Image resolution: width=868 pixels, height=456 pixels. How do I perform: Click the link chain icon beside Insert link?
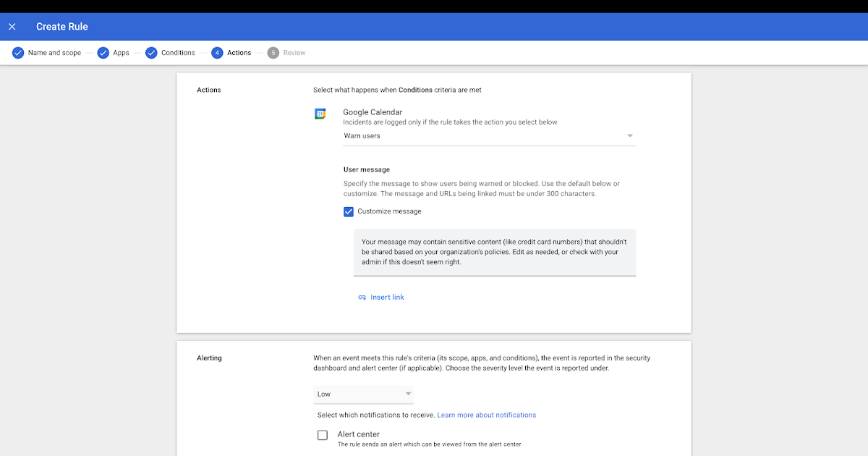tap(362, 297)
